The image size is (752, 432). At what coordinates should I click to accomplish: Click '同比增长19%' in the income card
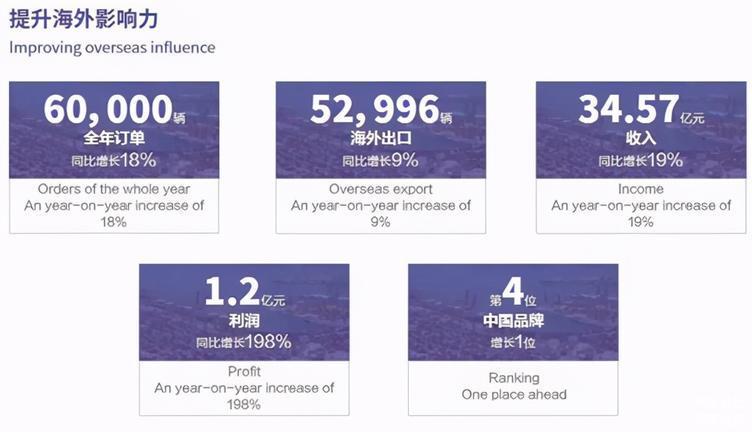click(x=641, y=160)
